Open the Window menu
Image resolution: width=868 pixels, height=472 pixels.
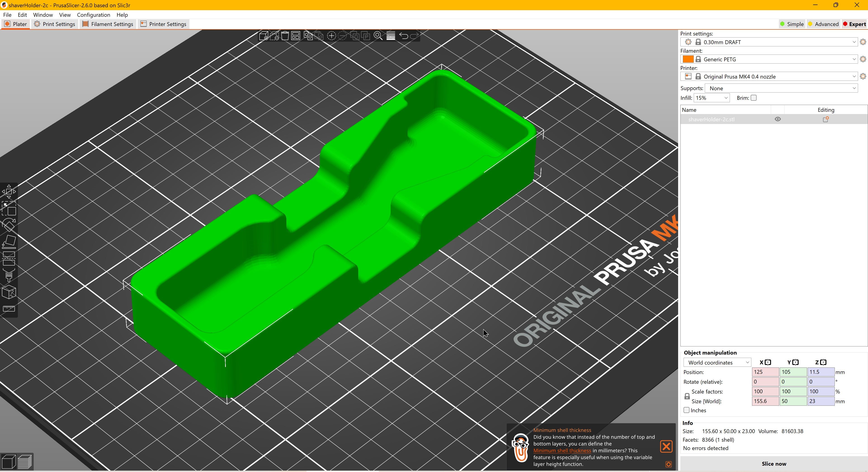click(43, 15)
